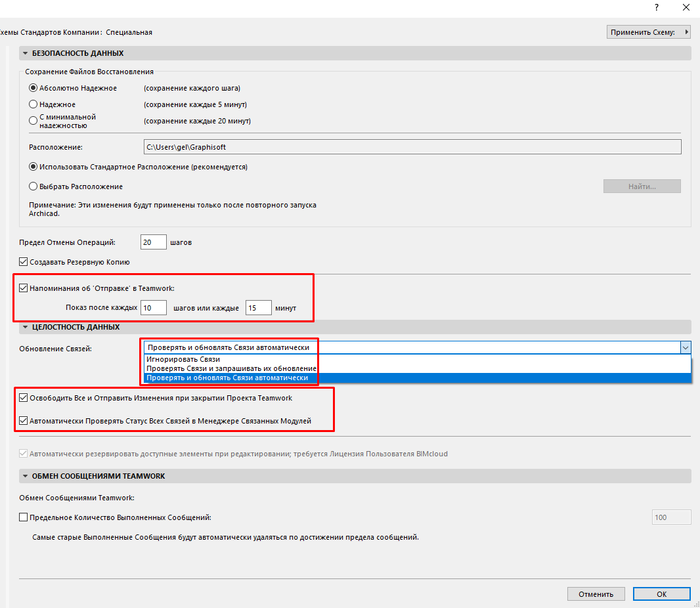The width and height of the screenshot is (700, 608).
Task: Collapse the ЦЕЛОСТНОСТЬ ДАННЫХ section
Action: point(26,327)
